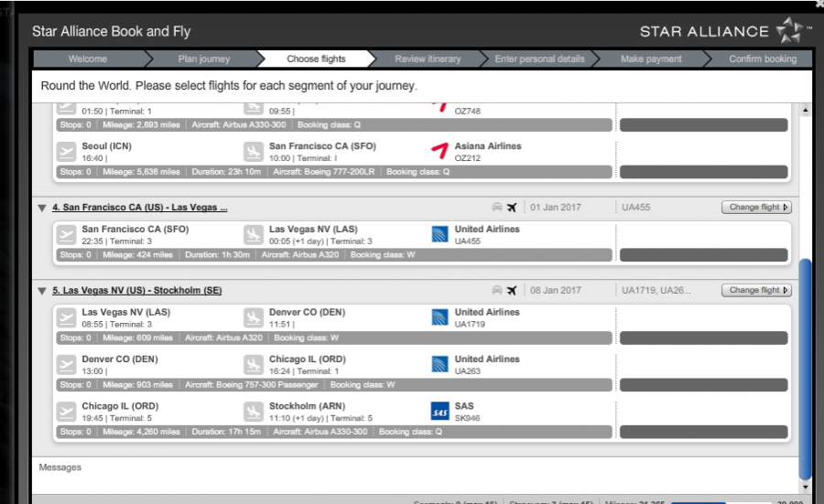The height and width of the screenshot is (504, 824).
Task: Open Review itinerary step
Action: tap(428, 59)
